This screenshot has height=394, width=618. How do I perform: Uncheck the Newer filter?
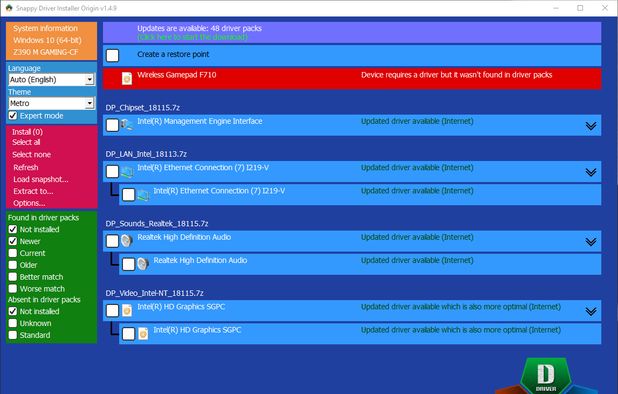tap(13, 241)
